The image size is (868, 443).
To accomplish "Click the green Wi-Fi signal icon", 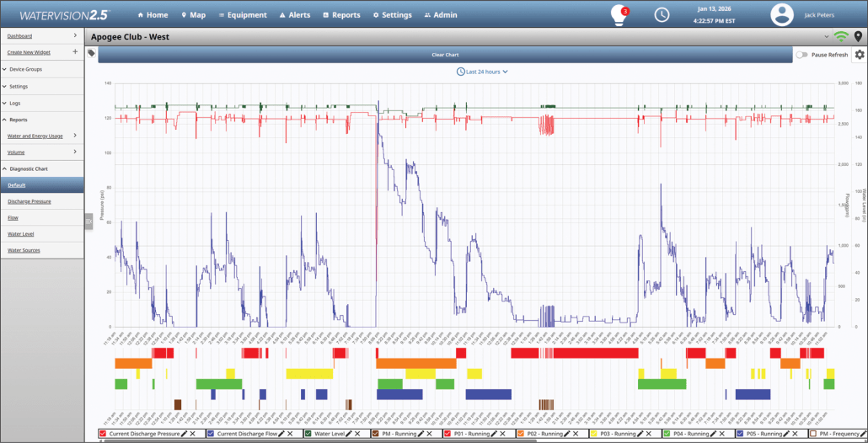I will pyautogui.click(x=841, y=37).
